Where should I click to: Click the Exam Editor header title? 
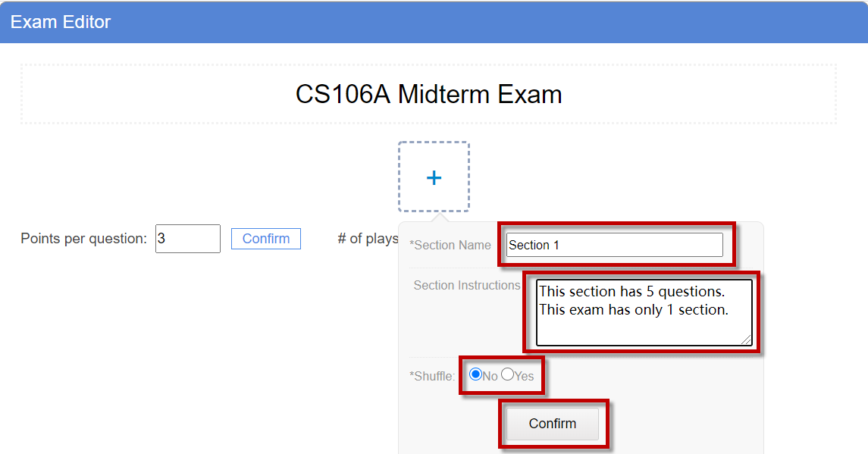[61, 21]
